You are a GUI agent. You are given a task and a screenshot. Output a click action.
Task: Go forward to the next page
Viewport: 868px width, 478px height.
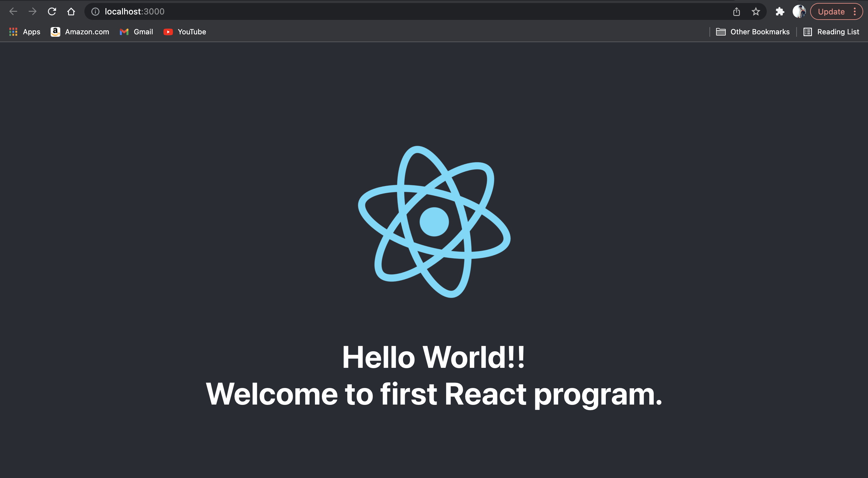[32, 11]
